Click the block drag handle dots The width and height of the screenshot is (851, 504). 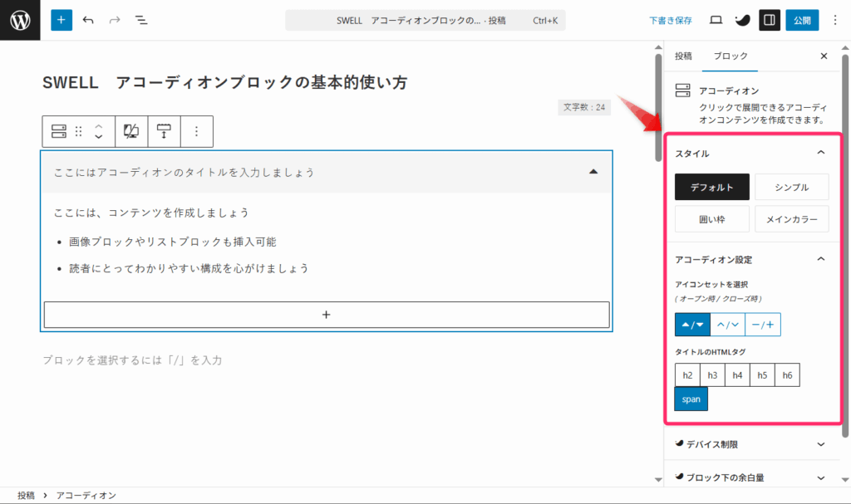[79, 131]
